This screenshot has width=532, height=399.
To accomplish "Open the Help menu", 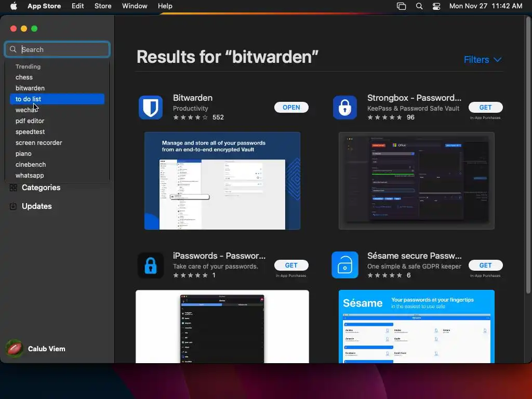I will click(x=165, y=6).
